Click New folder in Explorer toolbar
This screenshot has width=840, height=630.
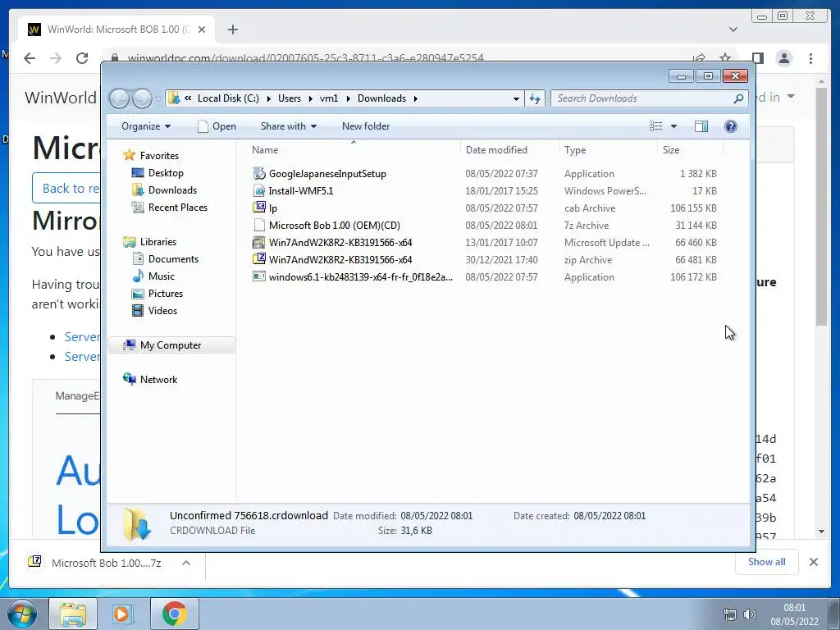[x=366, y=126]
